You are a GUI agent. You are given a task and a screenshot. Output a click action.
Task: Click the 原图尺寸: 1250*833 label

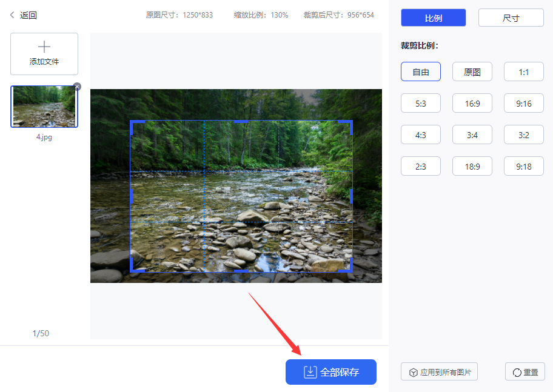tap(179, 15)
